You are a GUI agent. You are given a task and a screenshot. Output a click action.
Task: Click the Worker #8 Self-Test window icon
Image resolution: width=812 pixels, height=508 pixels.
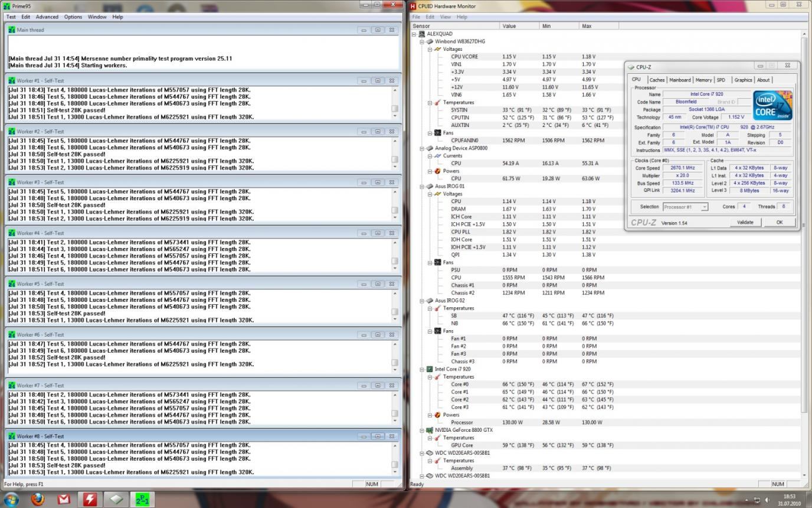(12, 436)
